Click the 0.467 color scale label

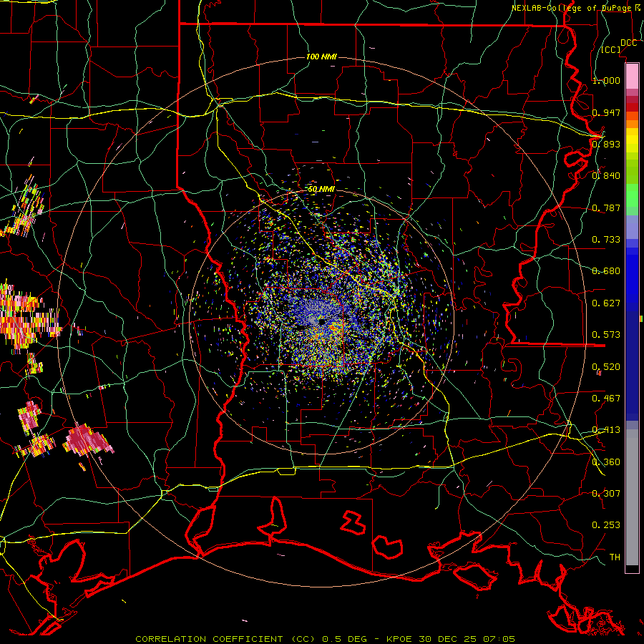point(606,399)
